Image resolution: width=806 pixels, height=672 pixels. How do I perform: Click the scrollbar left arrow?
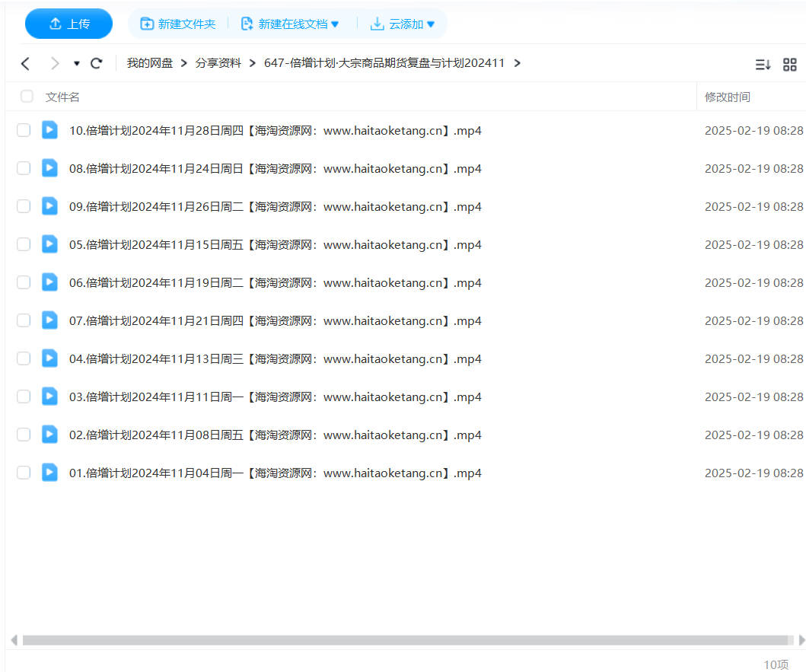[x=14, y=640]
